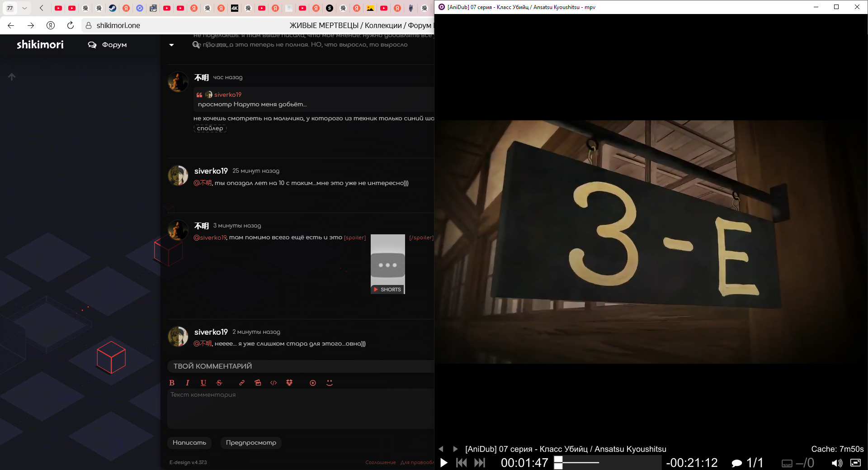Open the Форум menu item
The width and height of the screenshot is (868, 470).
tap(108, 45)
